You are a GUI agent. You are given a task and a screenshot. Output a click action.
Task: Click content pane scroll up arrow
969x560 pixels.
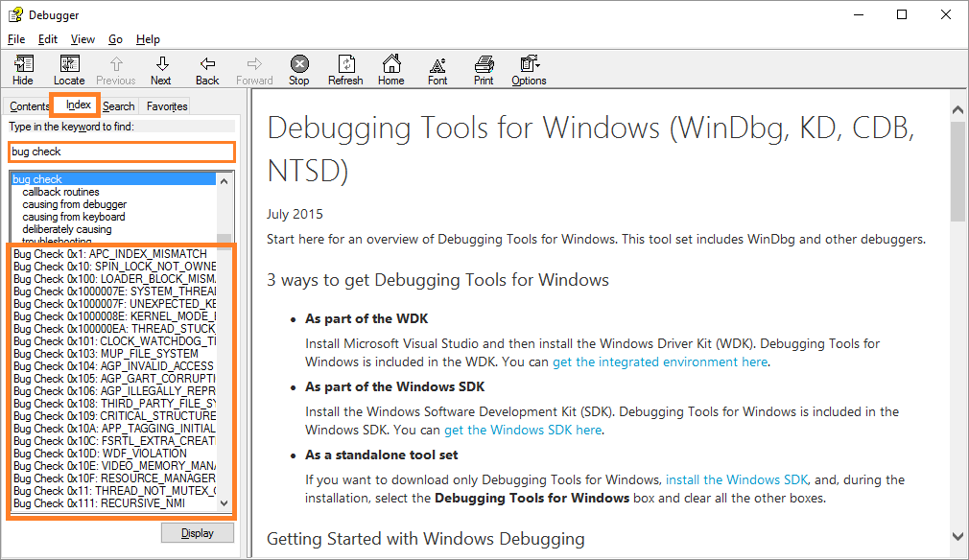coord(957,110)
